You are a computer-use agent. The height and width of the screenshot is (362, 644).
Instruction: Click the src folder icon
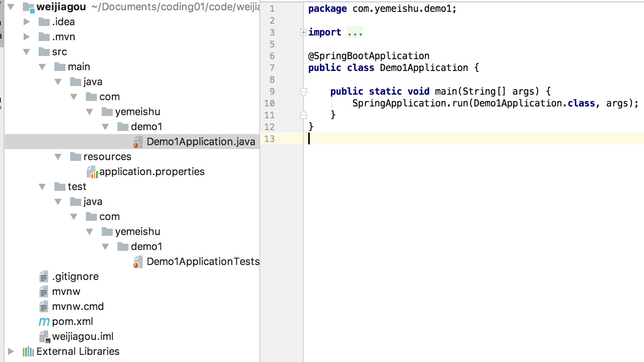pyautogui.click(x=44, y=52)
